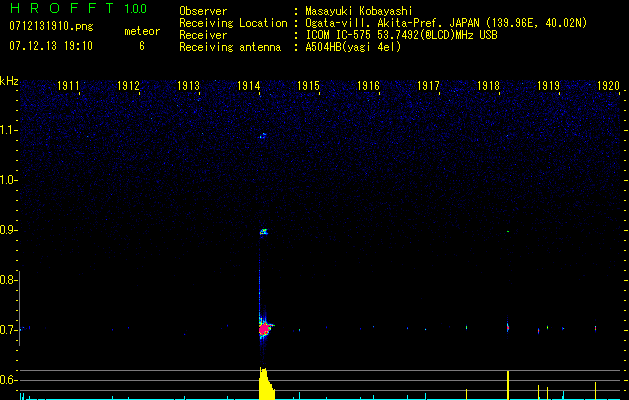629x400 pixels.
Task: Click the meteor count value 6
Action: pos(141,46)
